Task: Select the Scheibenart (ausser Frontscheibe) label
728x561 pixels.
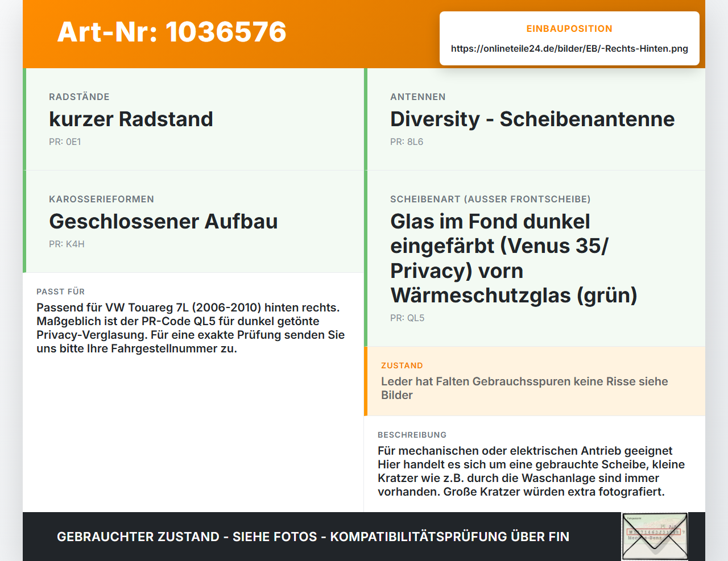Action: (490, 199)
